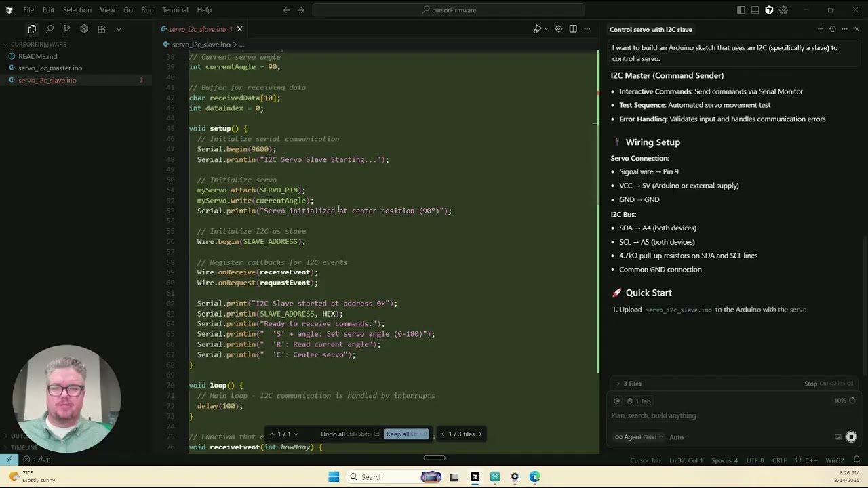
Task: Open the Auto model dropdown
Action: click(x=679, y=437)
